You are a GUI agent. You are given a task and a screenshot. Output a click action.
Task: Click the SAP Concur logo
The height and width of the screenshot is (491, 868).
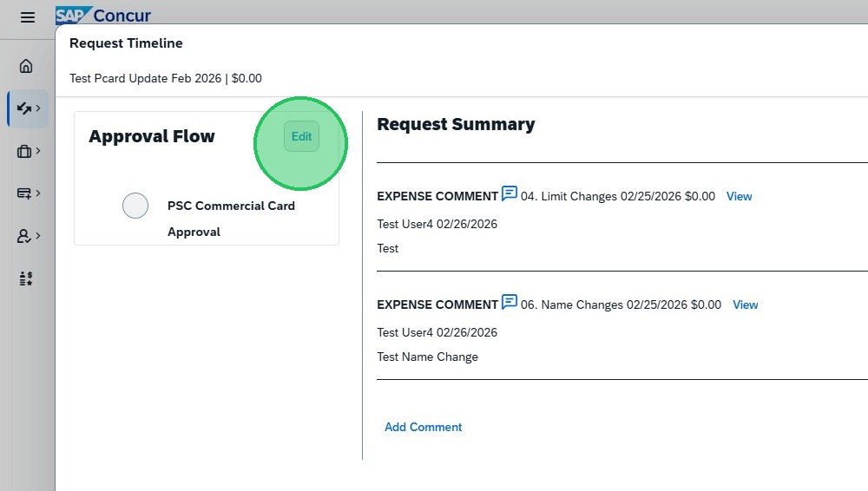tap(103, 16)
